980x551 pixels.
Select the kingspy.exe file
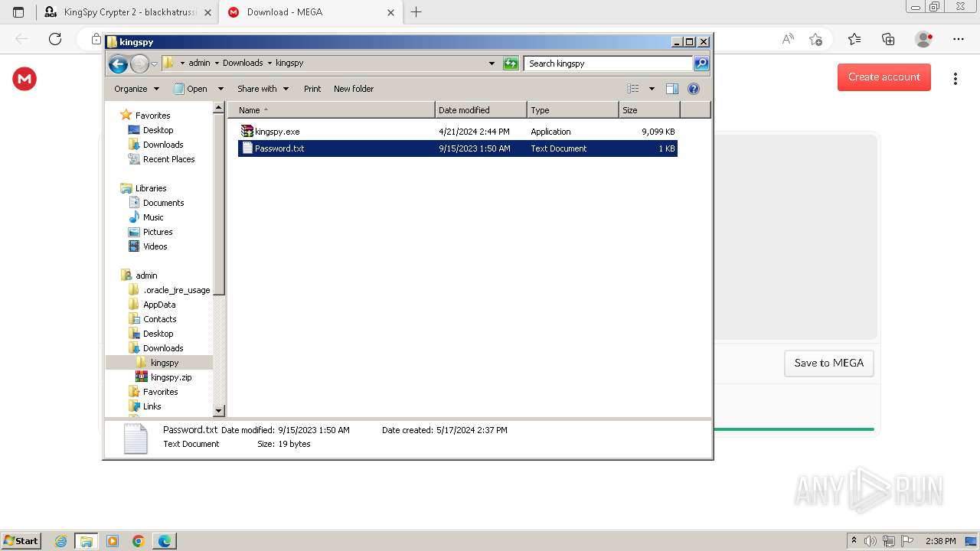point(458,132)
